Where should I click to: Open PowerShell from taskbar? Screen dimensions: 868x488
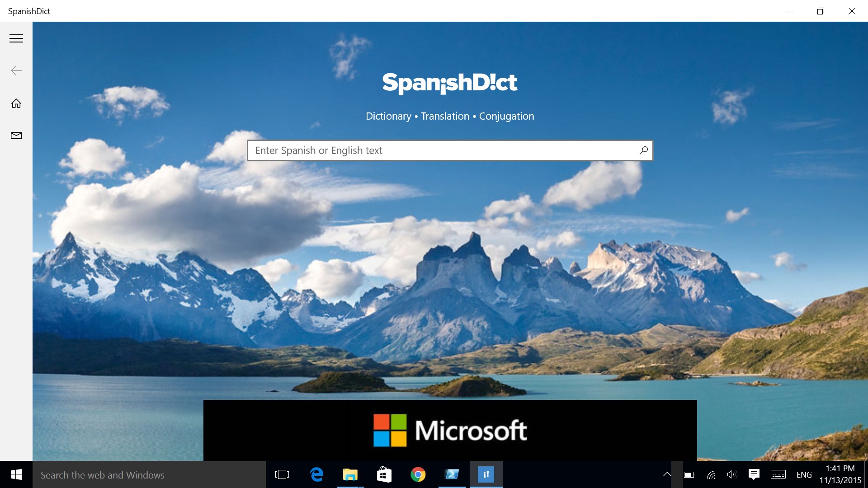452,474
